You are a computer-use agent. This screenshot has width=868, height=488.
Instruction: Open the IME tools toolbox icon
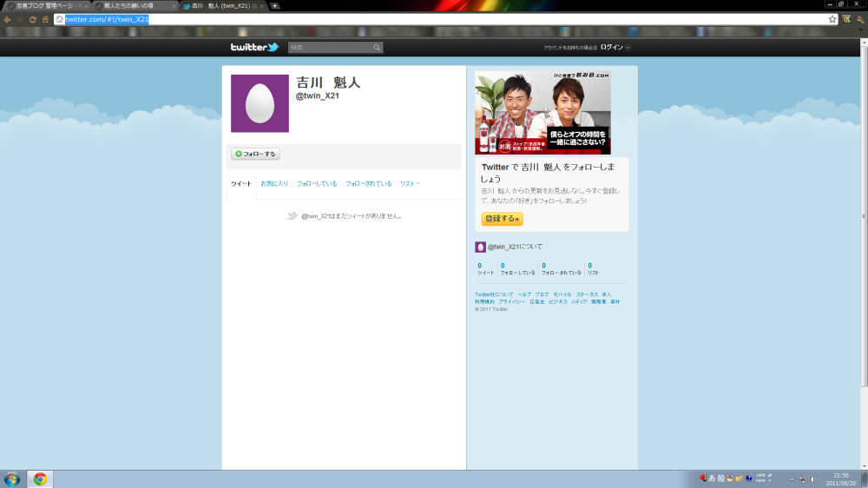point(739,478)
